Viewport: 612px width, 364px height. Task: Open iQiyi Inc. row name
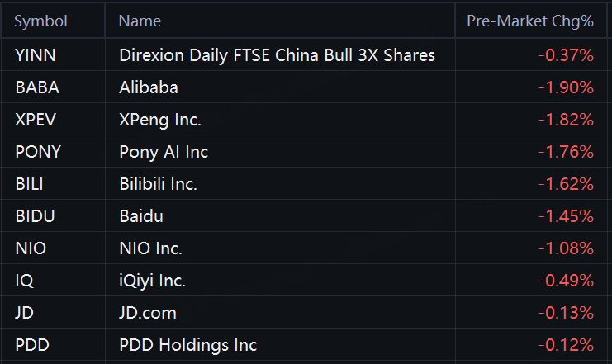click(x=152, y=281)
